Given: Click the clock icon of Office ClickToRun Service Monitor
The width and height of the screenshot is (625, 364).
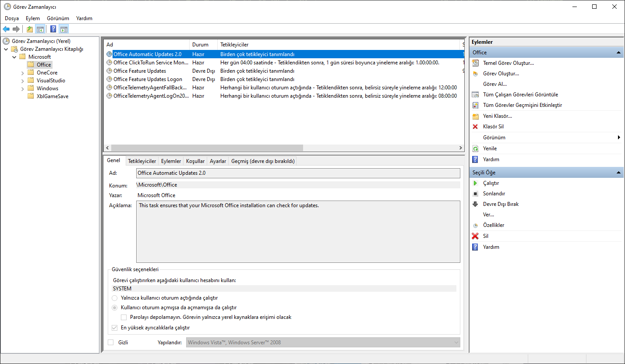Looking at the screenshot, I should coord(109,63).
